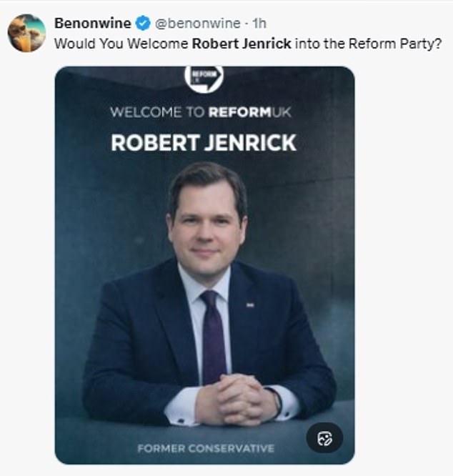The height and width of the screenshot is (476, 453).
Task: Click the large 'ROBERT JENRICK' title in the image
Action: [204, 142]
